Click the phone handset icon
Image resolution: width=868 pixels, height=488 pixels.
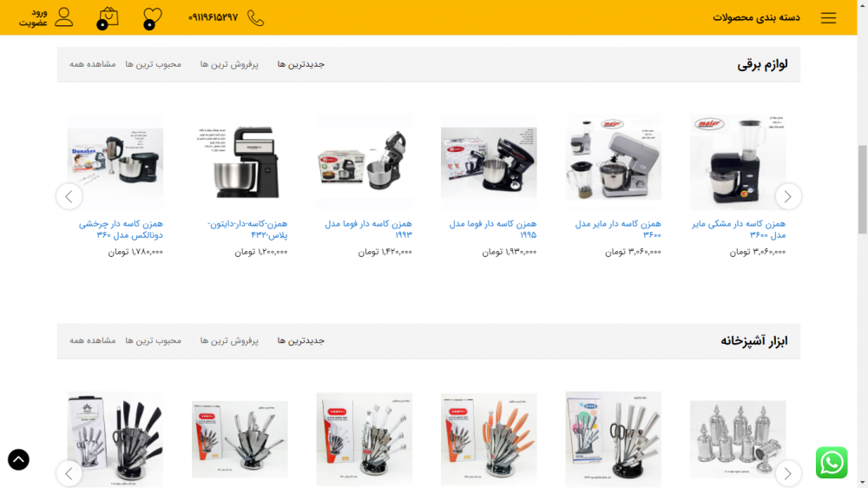click(255, 17)
